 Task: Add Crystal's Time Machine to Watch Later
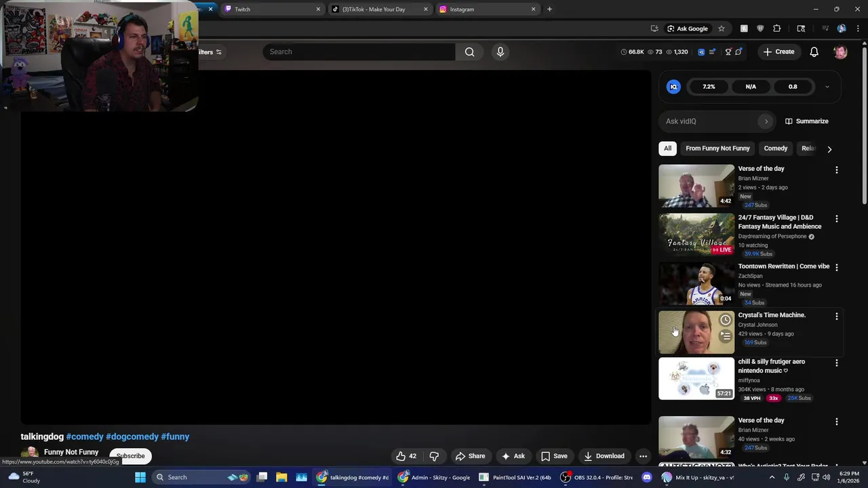pos(726,320)
